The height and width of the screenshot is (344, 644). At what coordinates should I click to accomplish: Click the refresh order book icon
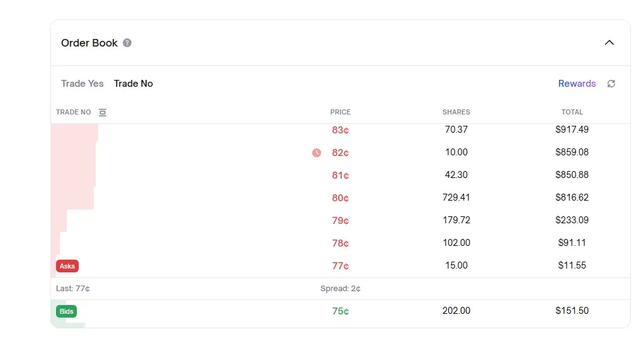tap(611, 84)
